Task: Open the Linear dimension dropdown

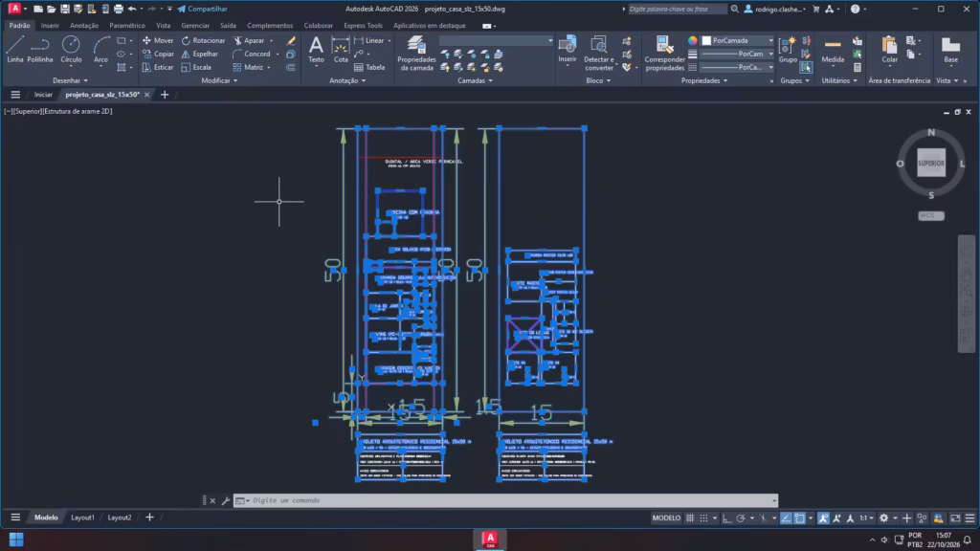Action: [390, 40]
